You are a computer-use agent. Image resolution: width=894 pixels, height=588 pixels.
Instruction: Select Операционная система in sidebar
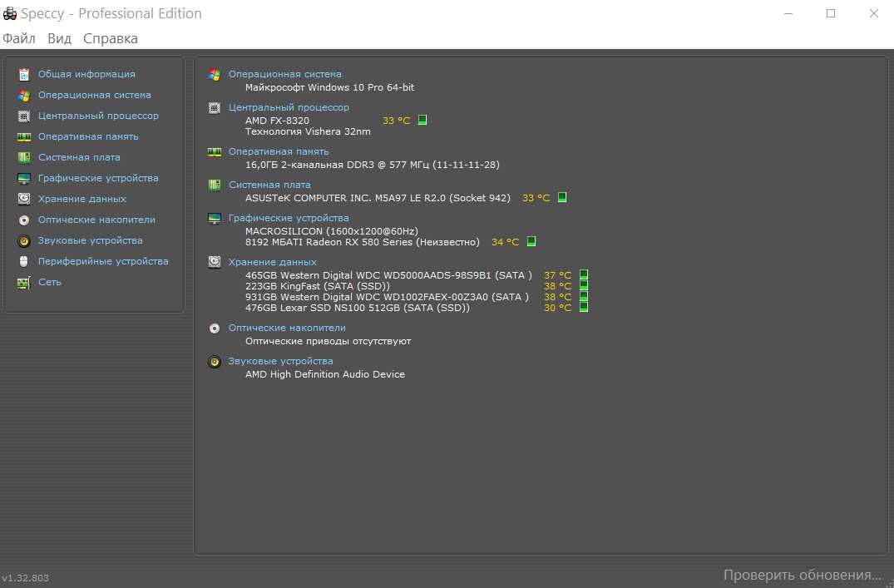pyautogui.click(x=95, y=96)
